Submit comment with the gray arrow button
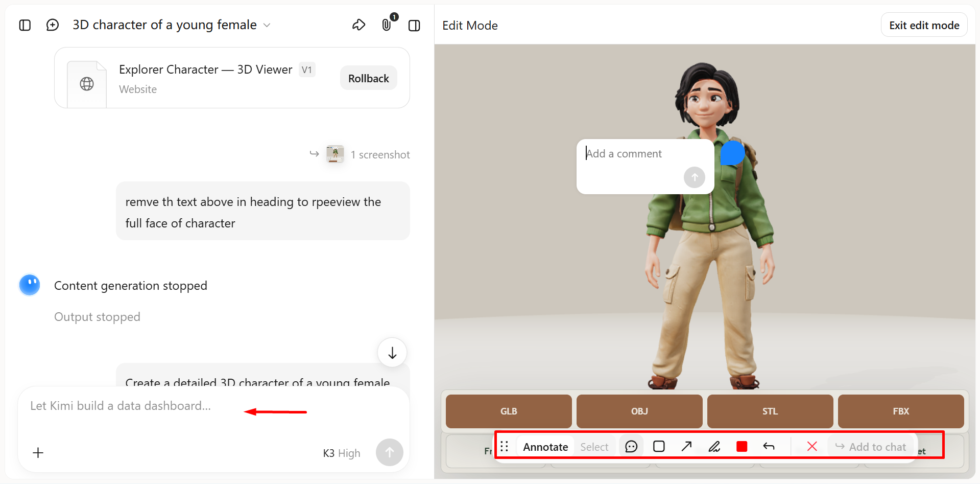The image size is (980, 484). [x=695, y=177]
